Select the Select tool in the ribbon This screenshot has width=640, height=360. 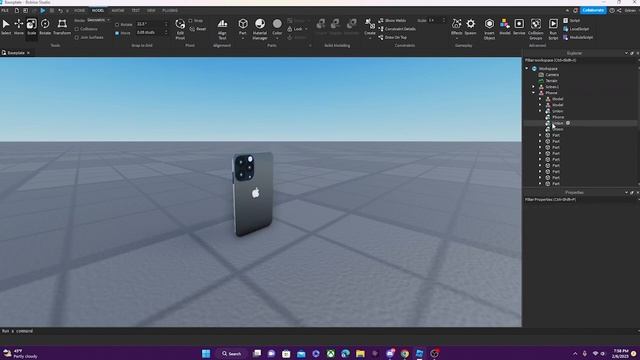point(6,27)
